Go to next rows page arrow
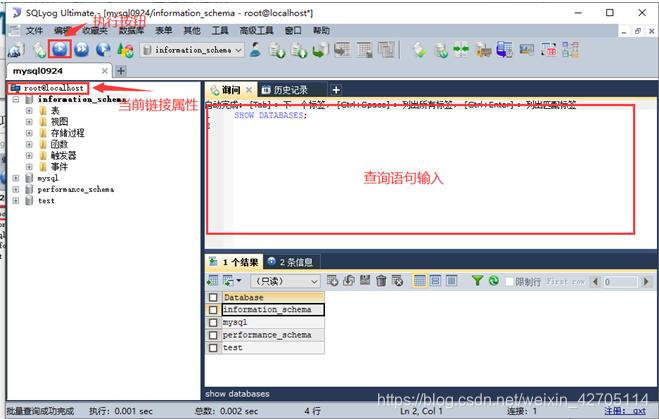 click(x=646, y=282)
